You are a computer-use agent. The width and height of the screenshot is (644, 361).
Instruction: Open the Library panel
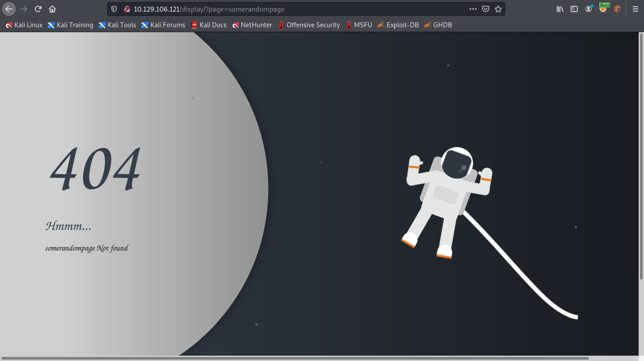click(x=560, y=9)
